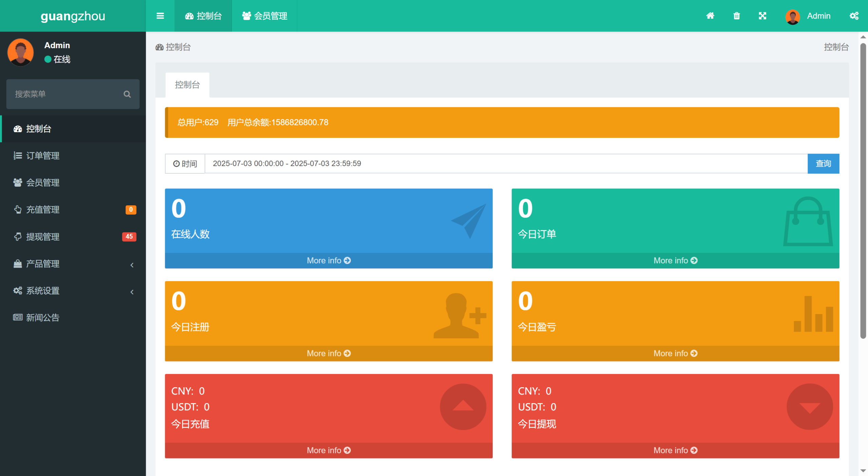The height and width of the screenshot is (476, 868).
Task: Click the dashboard icon in the breadcrumb 控制台
Action: (159, 47)
